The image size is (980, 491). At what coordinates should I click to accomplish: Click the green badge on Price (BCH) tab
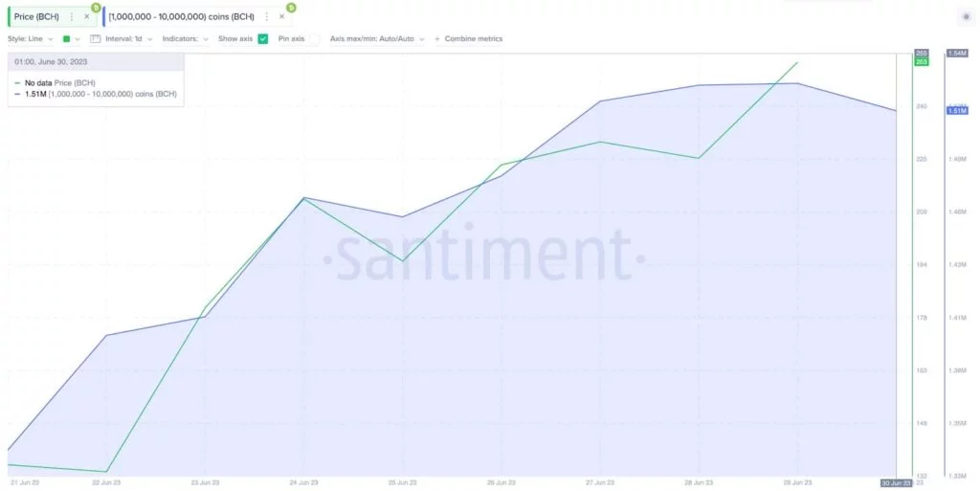pos(96,8)
